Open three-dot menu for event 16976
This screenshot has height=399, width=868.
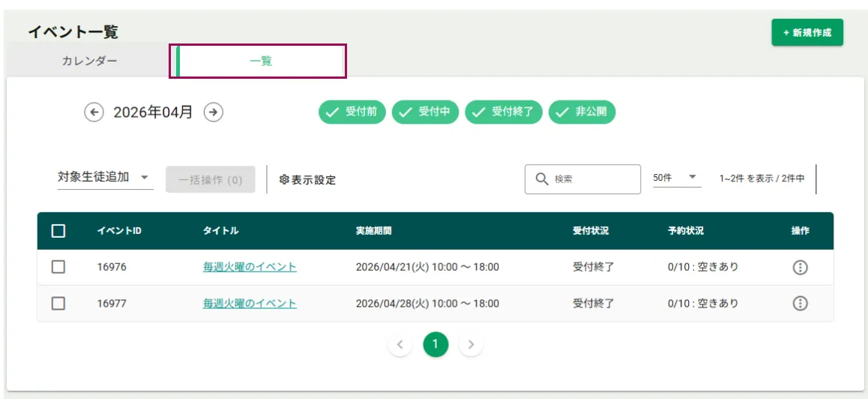800,267
